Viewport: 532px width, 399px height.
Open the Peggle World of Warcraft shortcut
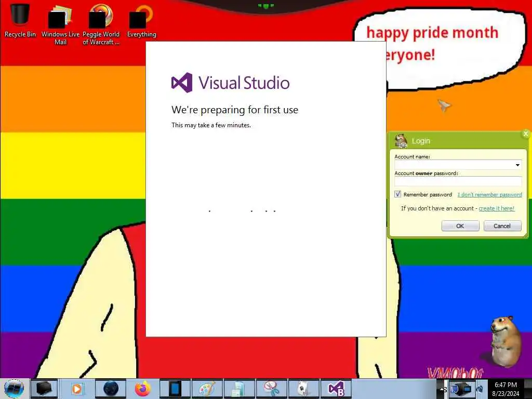pyautogui.click(x=101, y=24)
